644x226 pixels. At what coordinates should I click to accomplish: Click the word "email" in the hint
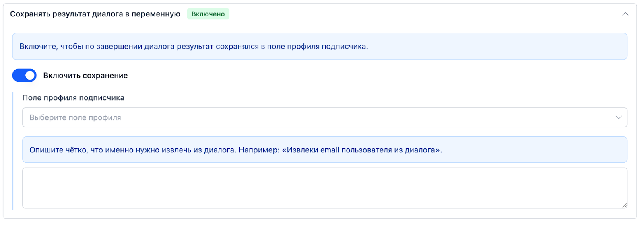(x=330, y=150)
